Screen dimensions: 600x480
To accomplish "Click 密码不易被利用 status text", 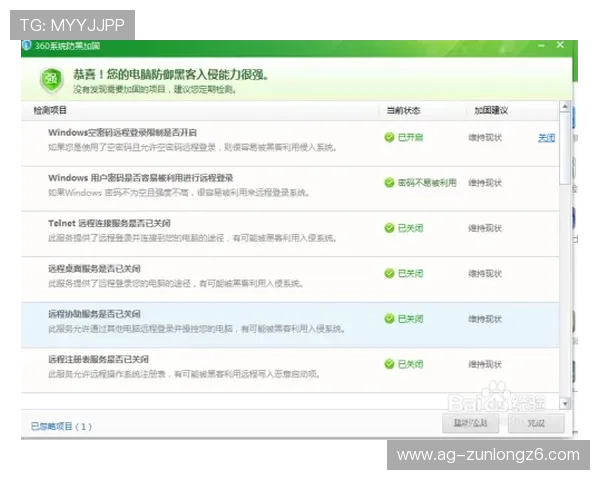I will (x=427, y=183).
